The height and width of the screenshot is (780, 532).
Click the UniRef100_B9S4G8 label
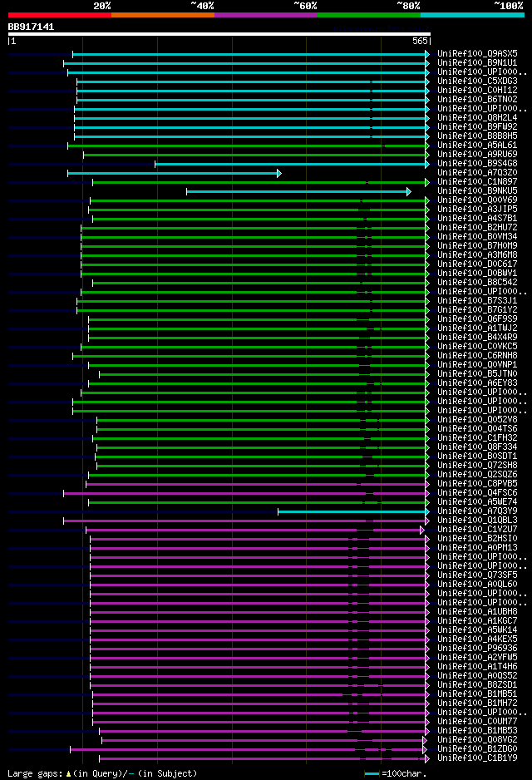click(477, 163)
